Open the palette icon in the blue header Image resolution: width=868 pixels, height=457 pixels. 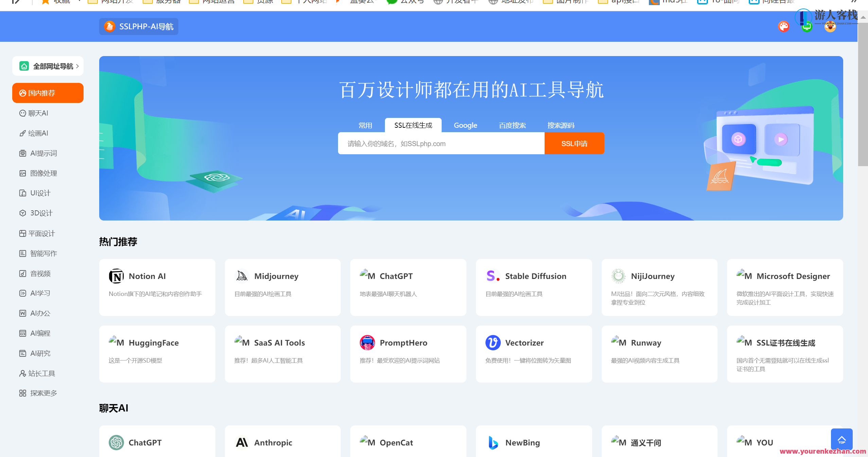pyautogui.click(x=783, y=27)
